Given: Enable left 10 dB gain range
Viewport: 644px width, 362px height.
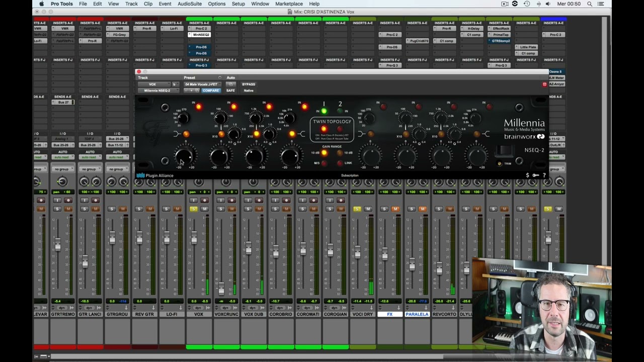Looking at the screenshot, I should pos(324,153).
